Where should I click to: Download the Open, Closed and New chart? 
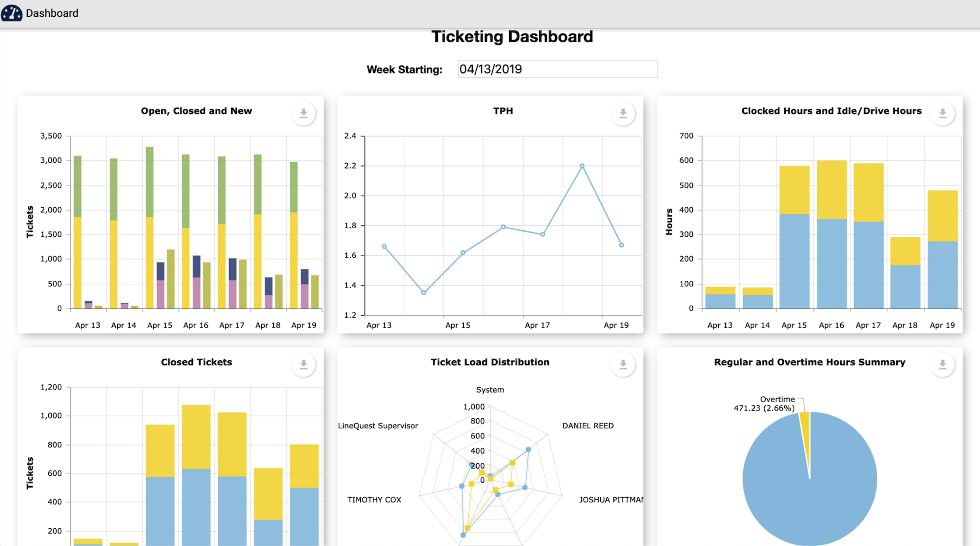(x=303, y=113)
